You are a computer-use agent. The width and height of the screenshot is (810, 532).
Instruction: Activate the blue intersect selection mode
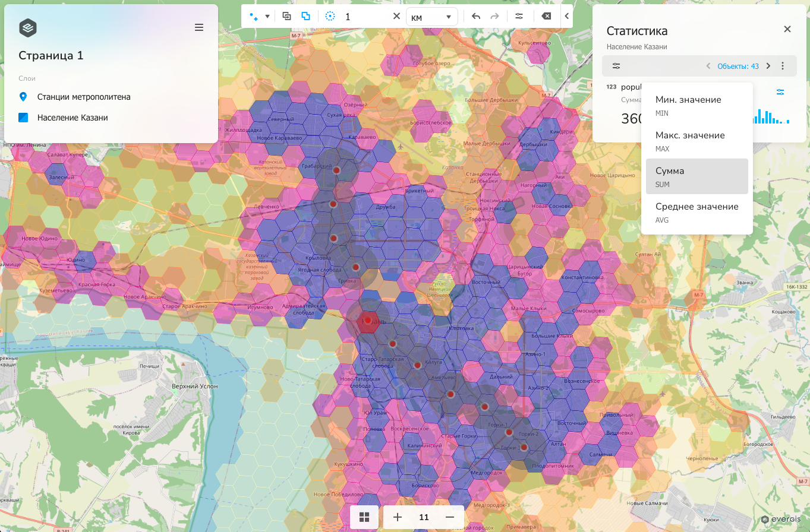coord(305,16)
